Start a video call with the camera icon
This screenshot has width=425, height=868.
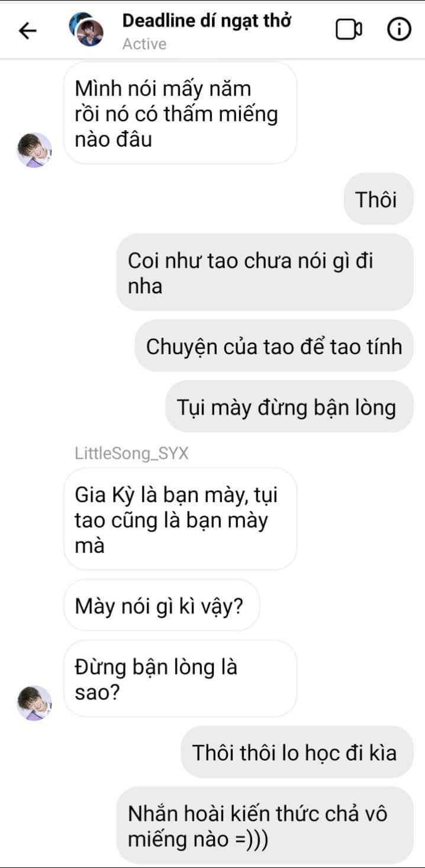[x=349, y=30]
